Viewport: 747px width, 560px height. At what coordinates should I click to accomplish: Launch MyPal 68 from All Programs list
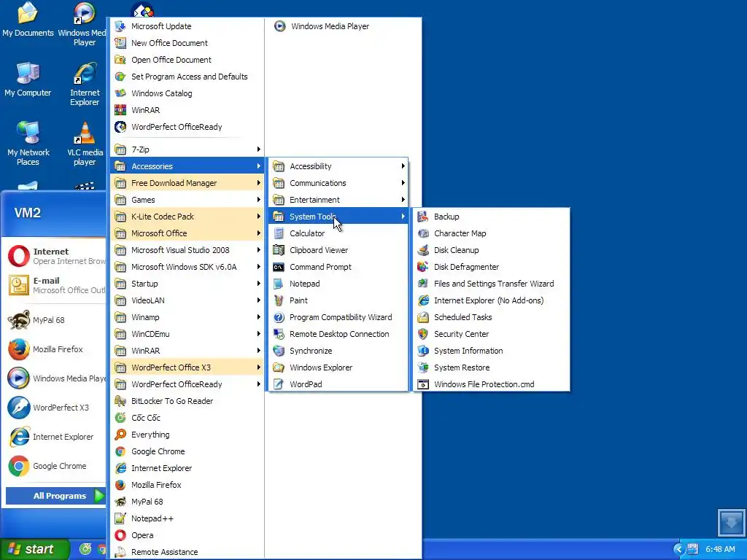[x=187, y=502]
